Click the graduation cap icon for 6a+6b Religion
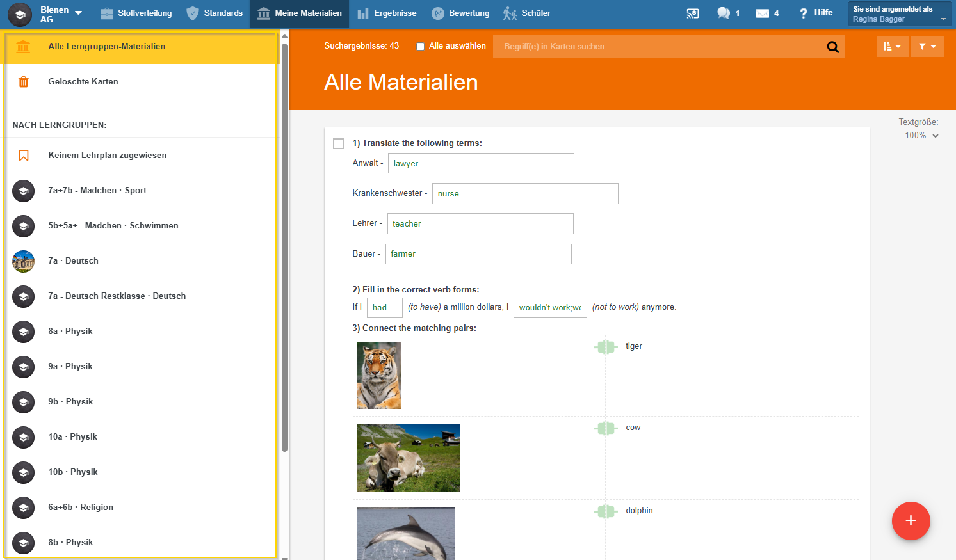The height and width of the screenshot is (560, 956). (24, 508)
